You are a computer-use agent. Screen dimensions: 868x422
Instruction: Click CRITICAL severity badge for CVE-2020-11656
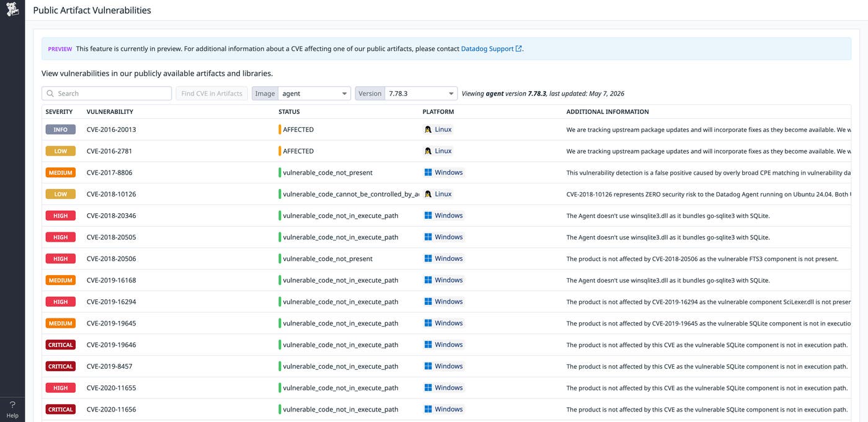61,409
